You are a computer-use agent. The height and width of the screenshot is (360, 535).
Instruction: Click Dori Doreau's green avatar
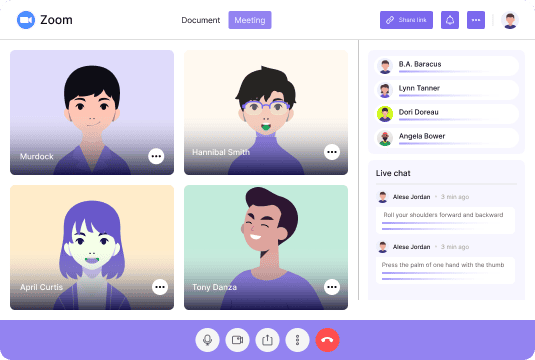coord(385,114)
